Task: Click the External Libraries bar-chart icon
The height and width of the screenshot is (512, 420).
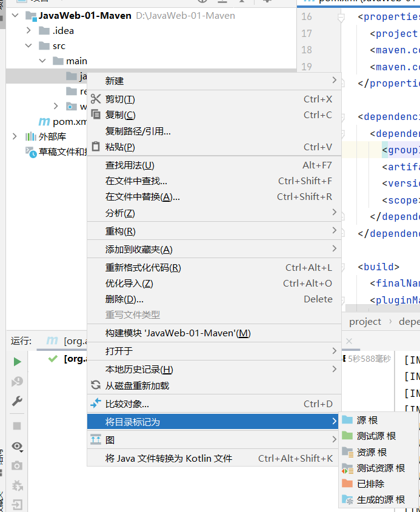Action: pyautogui.click(x=31, y=136)
